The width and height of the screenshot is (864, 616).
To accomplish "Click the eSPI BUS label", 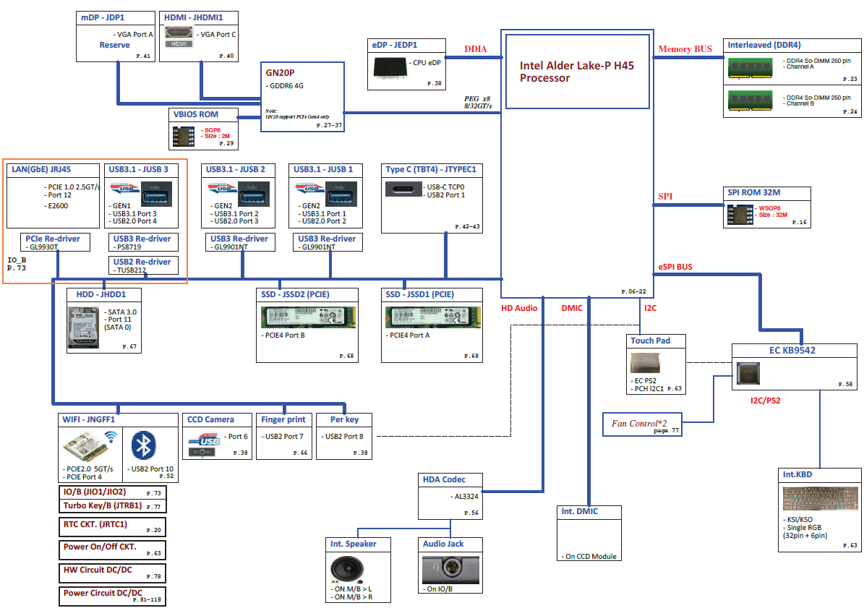I will 675,268.
